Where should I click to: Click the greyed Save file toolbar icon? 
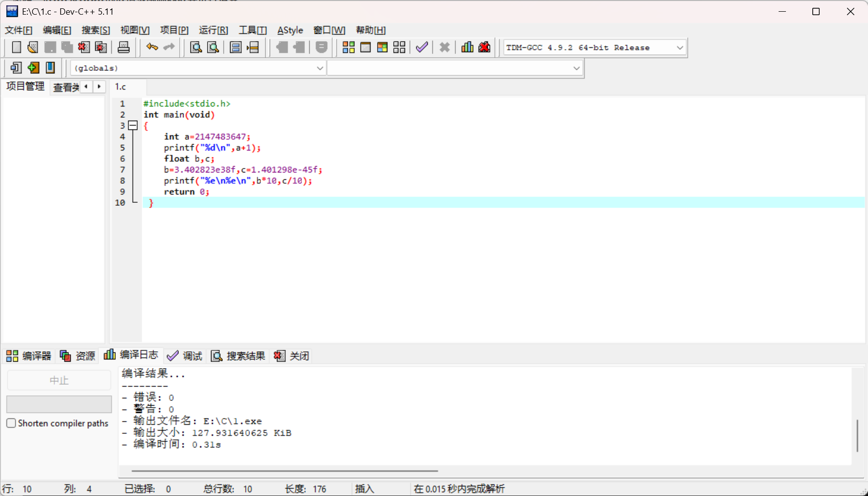[x=50, y=47]
